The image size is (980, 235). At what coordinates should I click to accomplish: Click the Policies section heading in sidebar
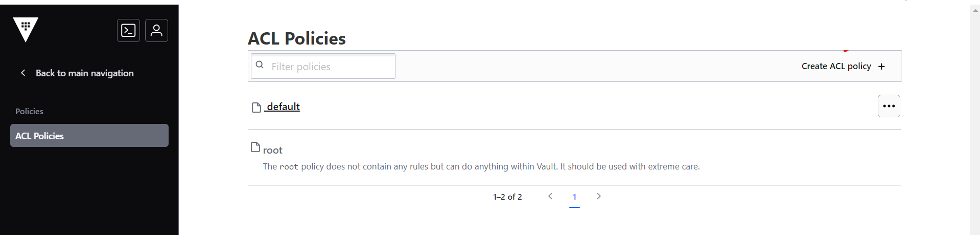[x=29, y=111]
